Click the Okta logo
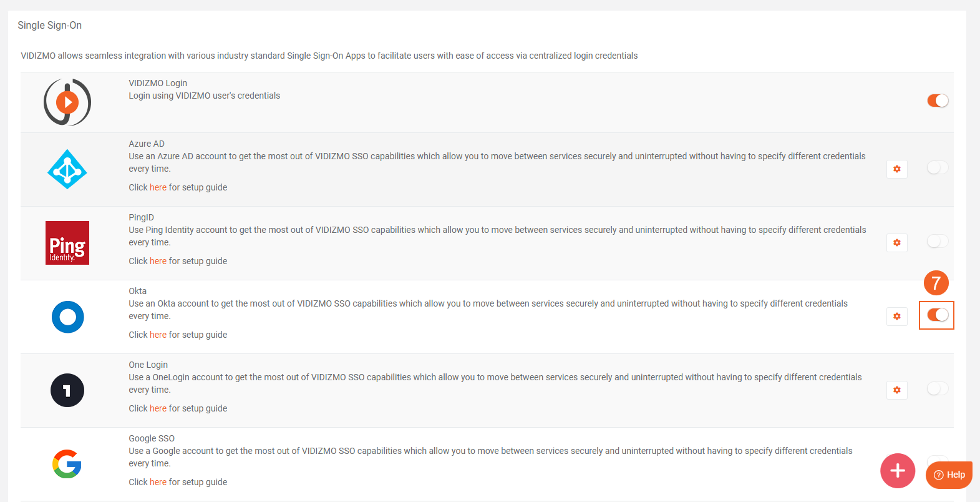 click(67, 317)
